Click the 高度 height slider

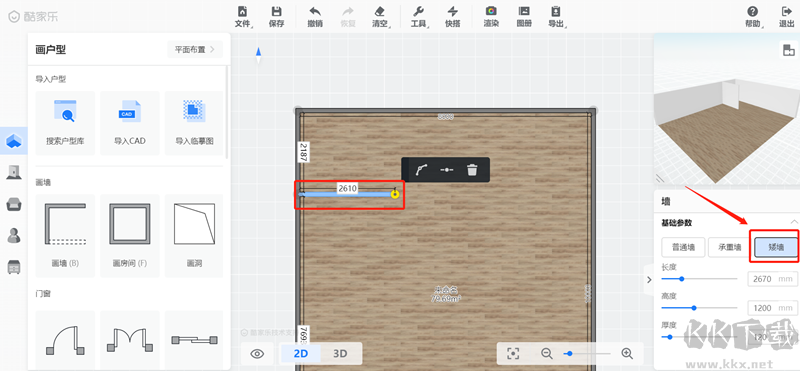coord(699,308)
